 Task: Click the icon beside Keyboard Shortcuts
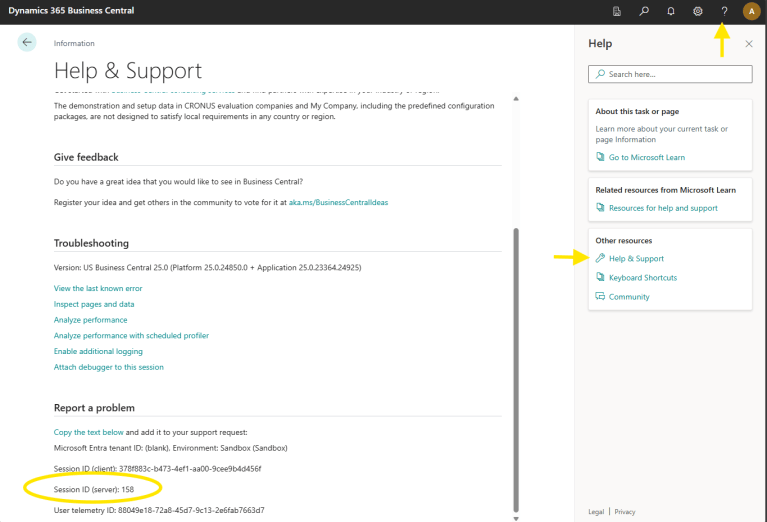(600, 277)
